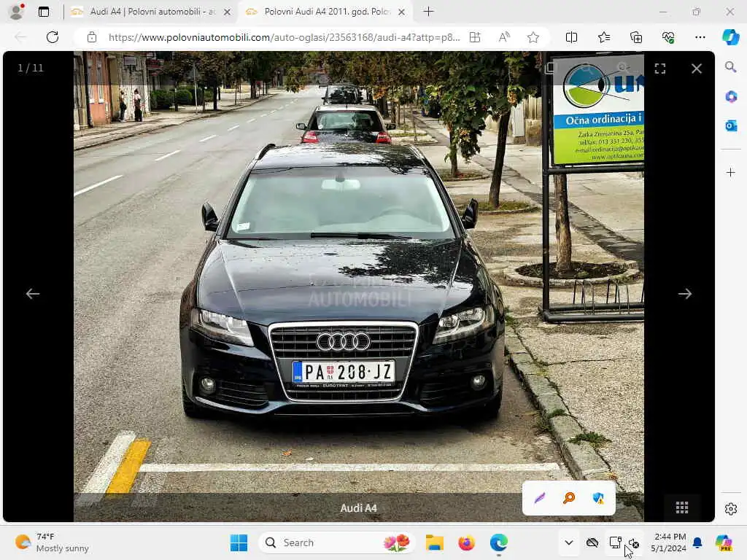Add this page to favorites
Screen dimensions: 747x560
pyautogui.click(x=533, y=37)
